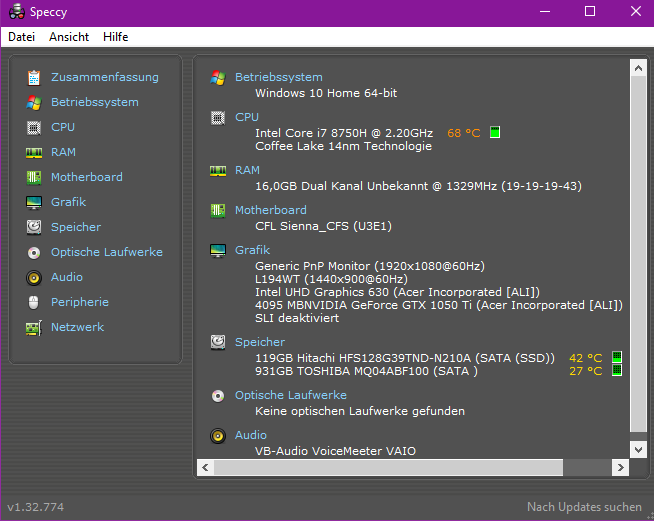Screen dimensions: 654x521
Task: Click Nach Updates suchen link
Action: [584, 507]
